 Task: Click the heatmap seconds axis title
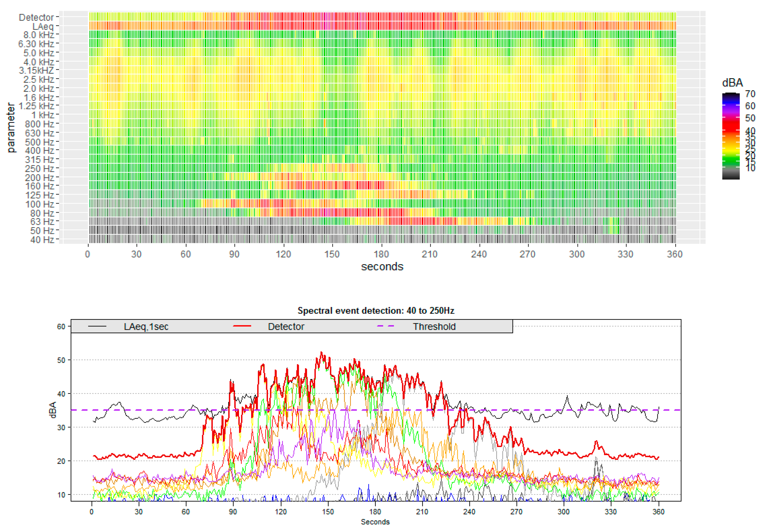pos(382,267)
